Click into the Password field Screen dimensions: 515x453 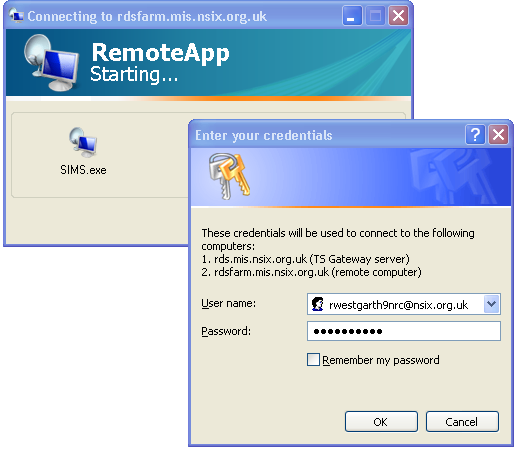point(404,331)
